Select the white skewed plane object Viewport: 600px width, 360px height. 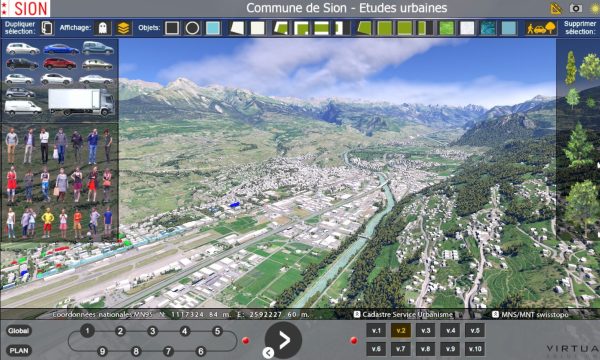tap(237, 28)
